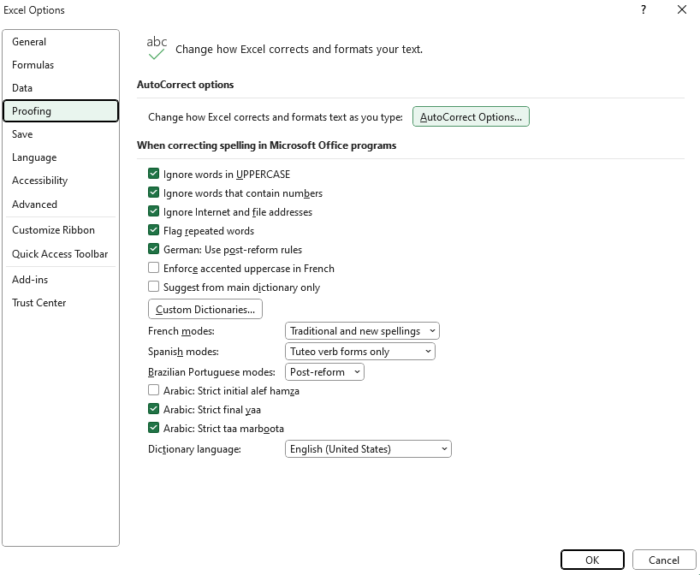Click the abc proofing checkmark icon

(x=157, y=48)
